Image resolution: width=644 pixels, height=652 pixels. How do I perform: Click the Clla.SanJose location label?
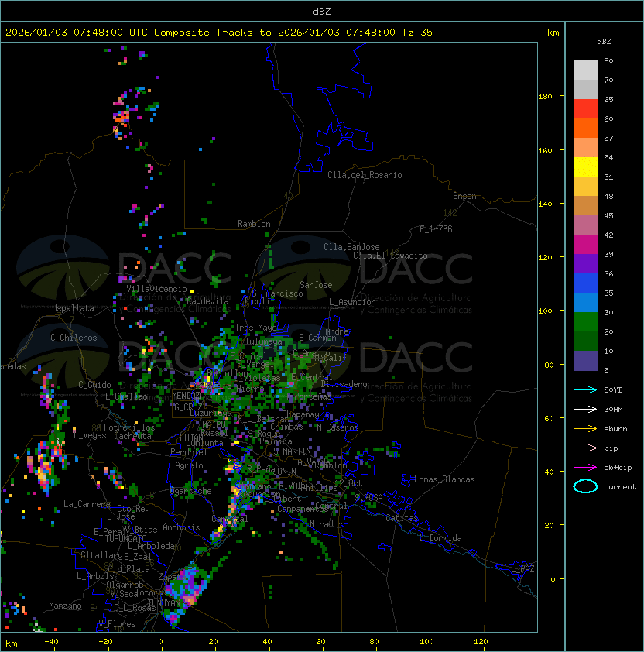click(351, 247)
